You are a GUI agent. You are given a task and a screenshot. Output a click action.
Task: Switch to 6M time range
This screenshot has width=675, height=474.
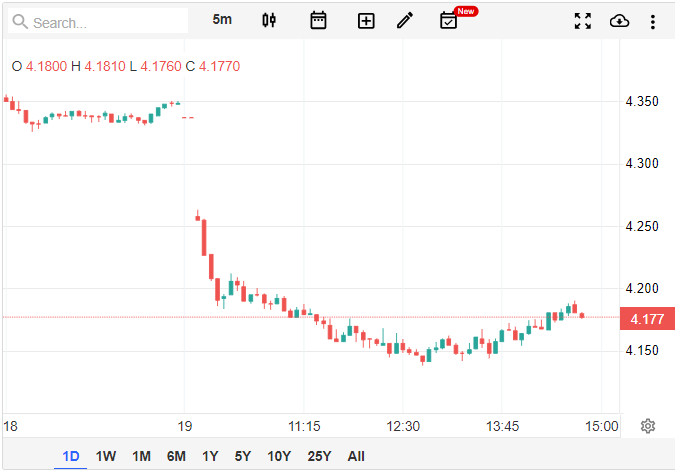[x=176, y=456]
